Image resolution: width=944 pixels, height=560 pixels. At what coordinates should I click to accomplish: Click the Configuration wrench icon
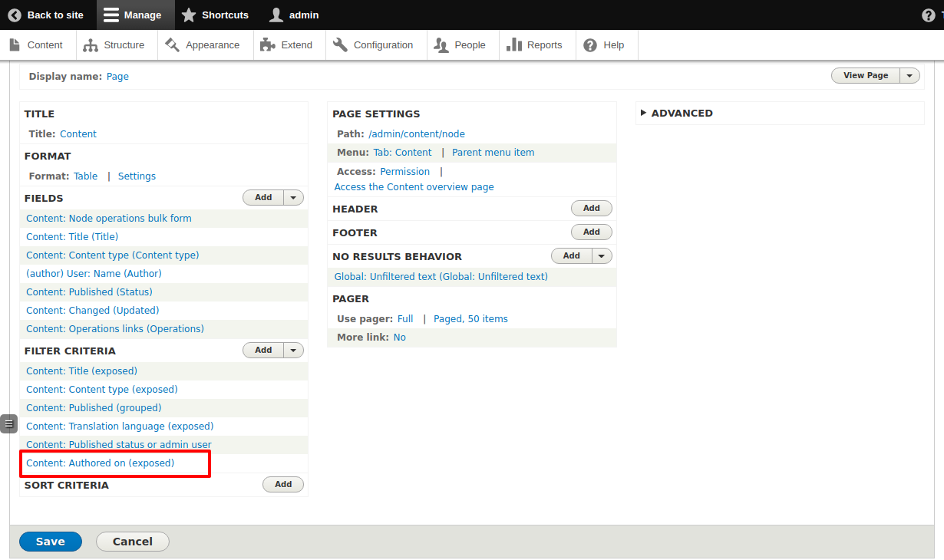pos(340,44)
